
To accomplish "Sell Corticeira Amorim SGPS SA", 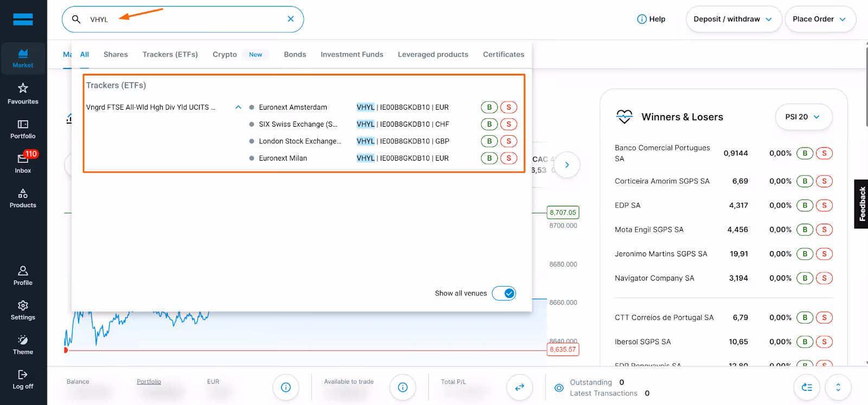I will click(x=825, y=181).
